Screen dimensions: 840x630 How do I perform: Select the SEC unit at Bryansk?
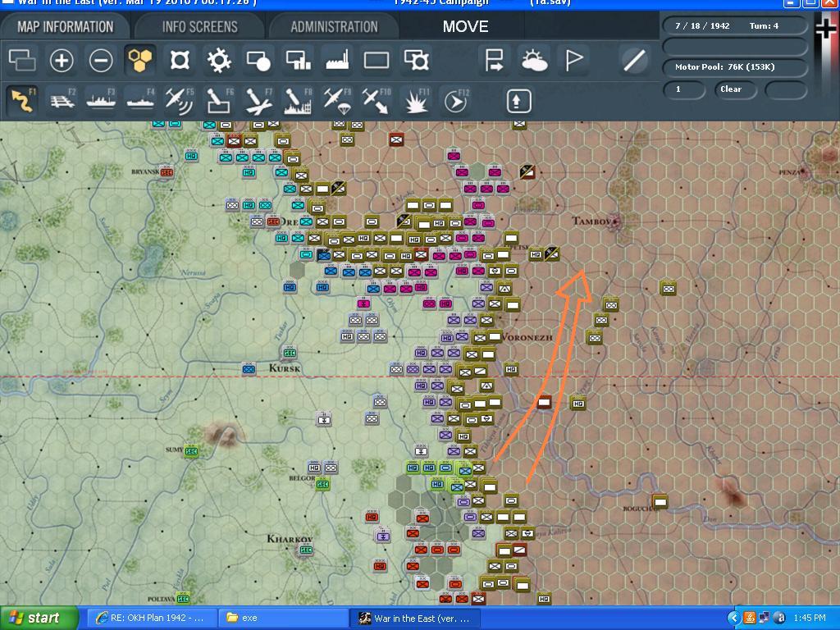167,172
